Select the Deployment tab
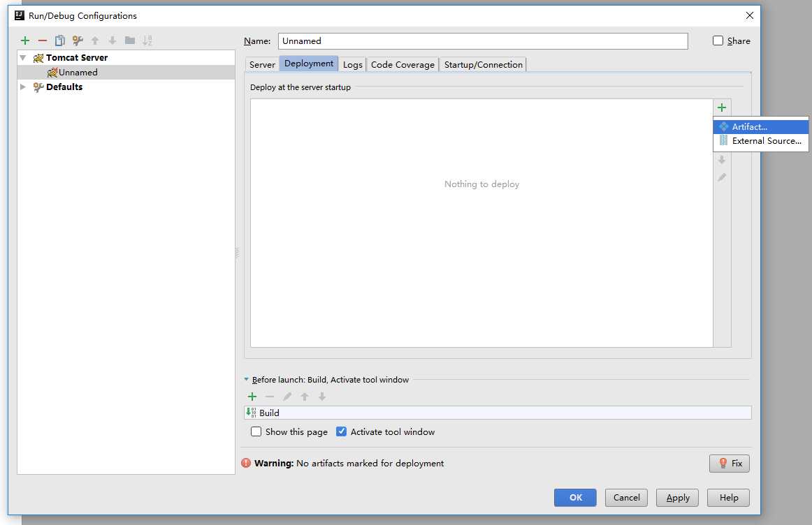Viewport: 812px width, 525px height. (309, 64)
